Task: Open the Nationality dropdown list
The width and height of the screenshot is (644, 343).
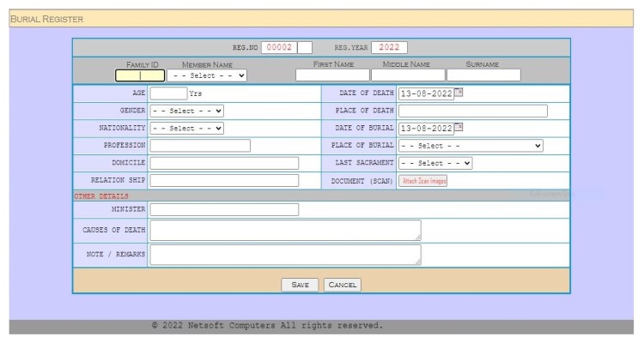Action: click(186, 129)
